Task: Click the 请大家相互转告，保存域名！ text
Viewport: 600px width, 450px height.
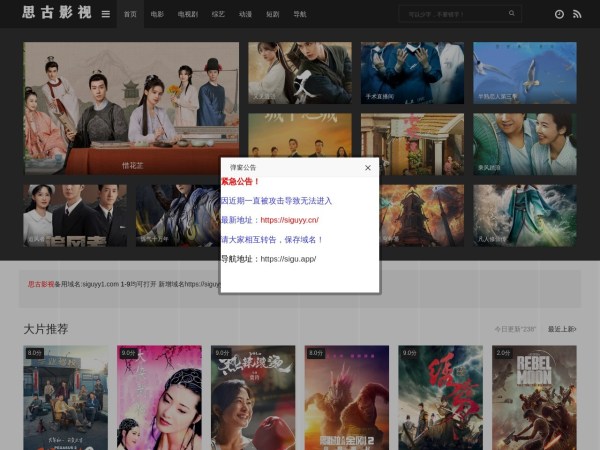Action: pyautogui.click(x=272, y=240)
